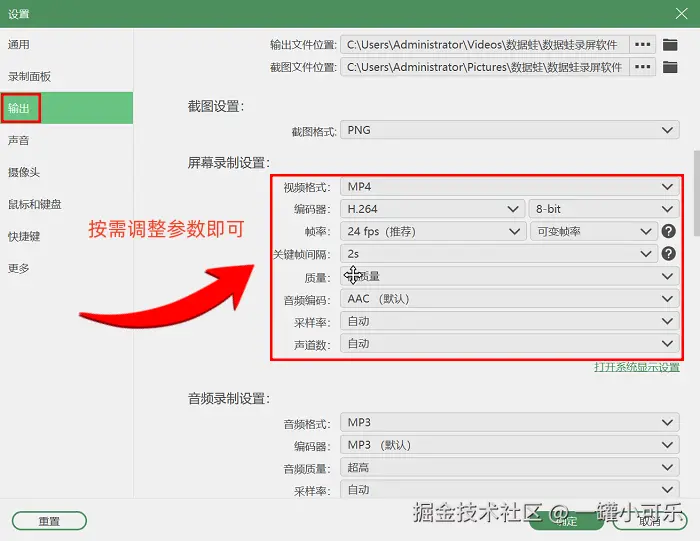Viewport: 700px width, 541px height.
Task: Switch to the 声音 (Sound) tab
Action: coord(66,140)
